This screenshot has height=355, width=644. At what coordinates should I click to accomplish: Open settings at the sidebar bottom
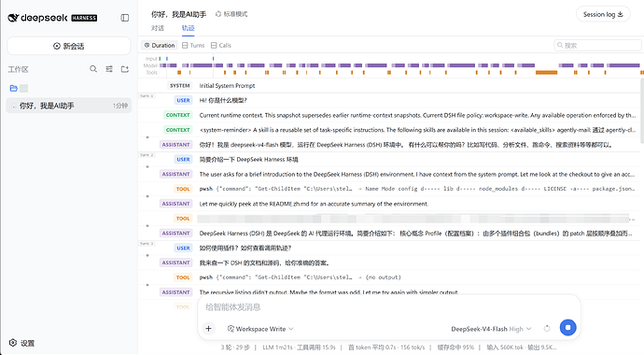point(21,343)
